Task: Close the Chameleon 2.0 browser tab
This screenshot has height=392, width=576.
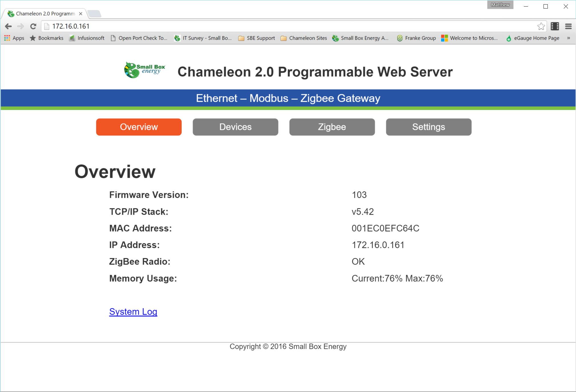Action: (81, 13)
